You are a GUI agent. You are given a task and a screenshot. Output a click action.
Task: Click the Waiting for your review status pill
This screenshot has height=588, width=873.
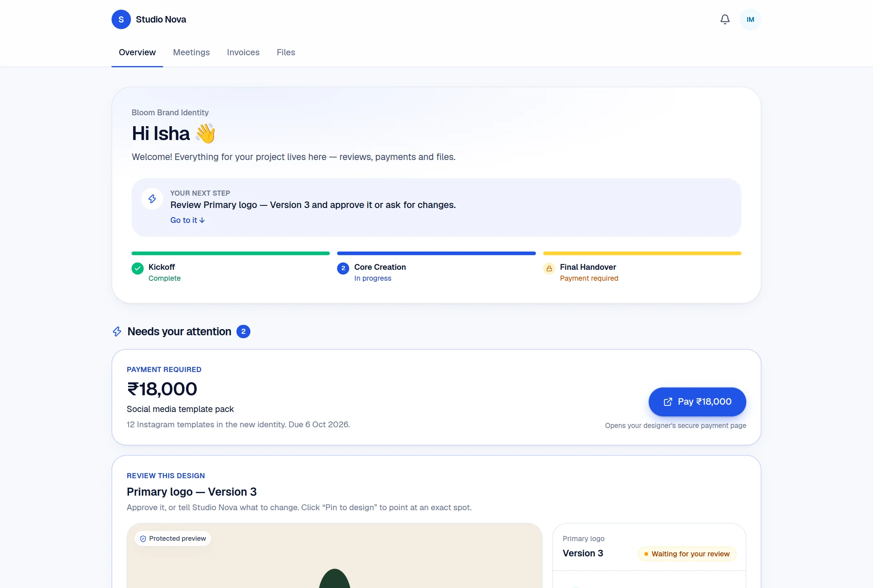(687, 554)
